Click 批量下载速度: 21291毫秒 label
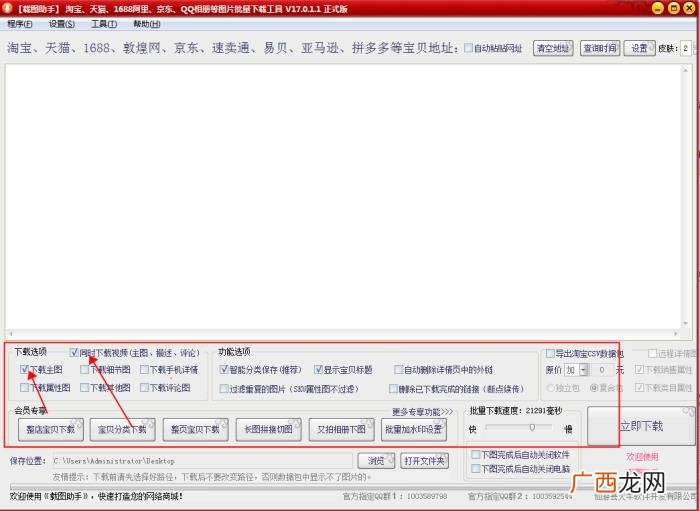Screen dimensions: 700x511 click(x=516, y=411)
